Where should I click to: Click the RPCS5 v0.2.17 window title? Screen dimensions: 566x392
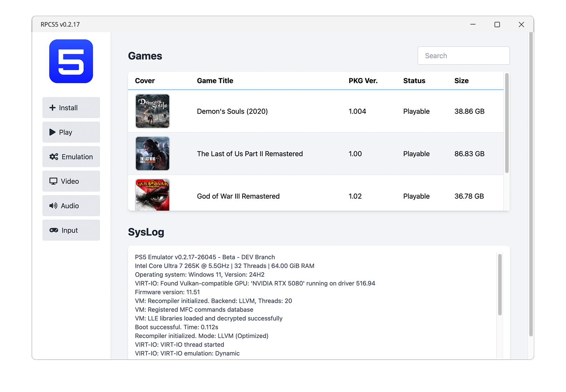click(60, 24)
